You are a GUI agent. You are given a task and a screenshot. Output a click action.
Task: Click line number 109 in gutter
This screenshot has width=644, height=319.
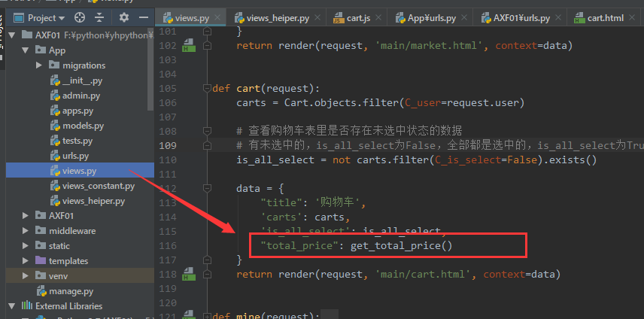(168, 145)
